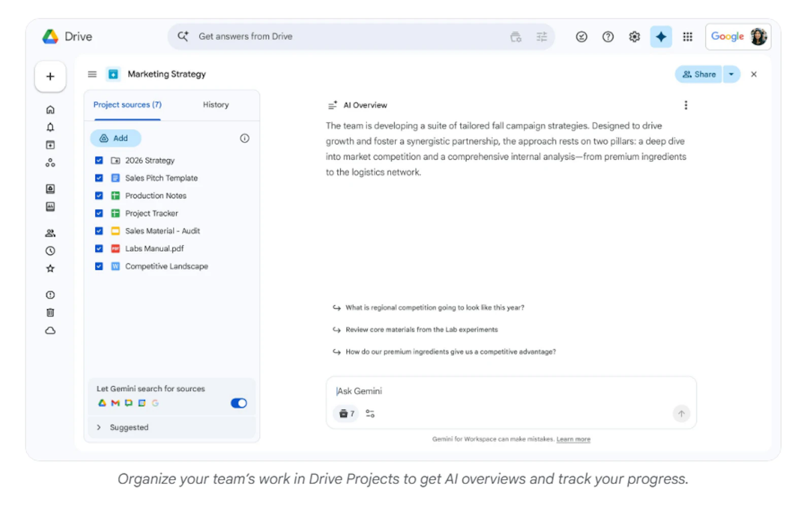Open the Gemini spark panel in the toolbar
This screenshot has width=812, height=508.
[x=661, y=36]
